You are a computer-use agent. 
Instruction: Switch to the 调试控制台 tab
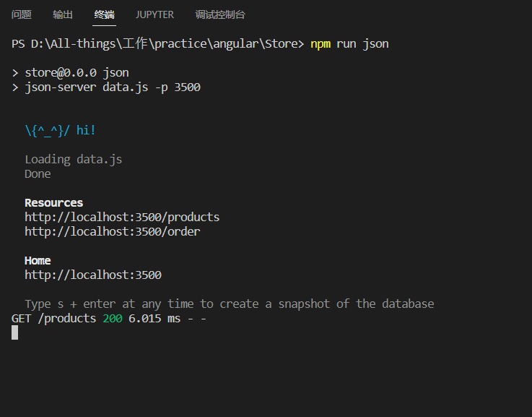click(x=220, y=14)
